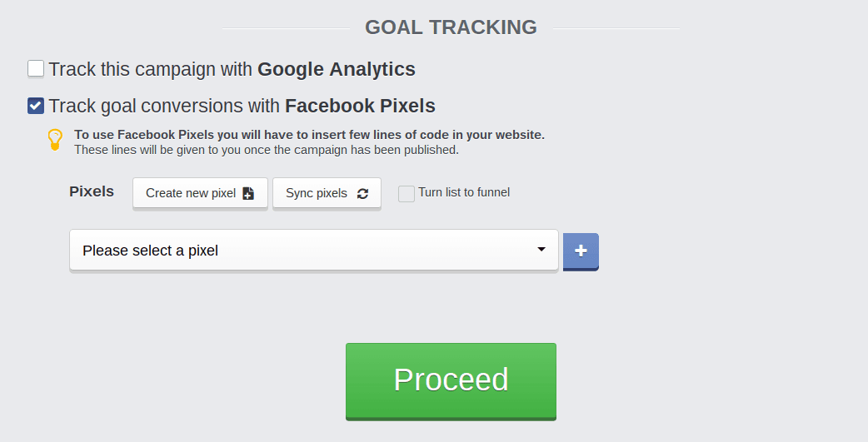Click the small caret arrow in the pixel selector
The image size is (868, 442).
pos(541,250)
